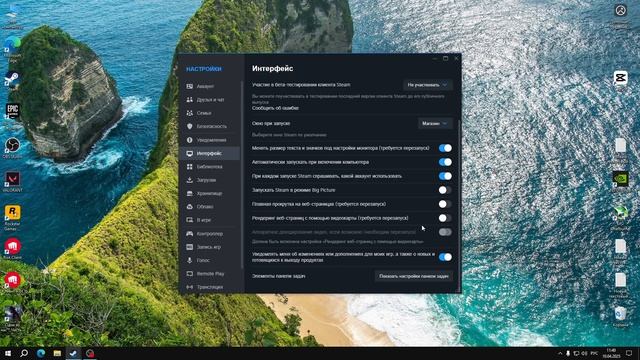The image size is (640, 360).
Task: Open the OBS Studio desktop shortcut
Action: [x=12, y=148]
